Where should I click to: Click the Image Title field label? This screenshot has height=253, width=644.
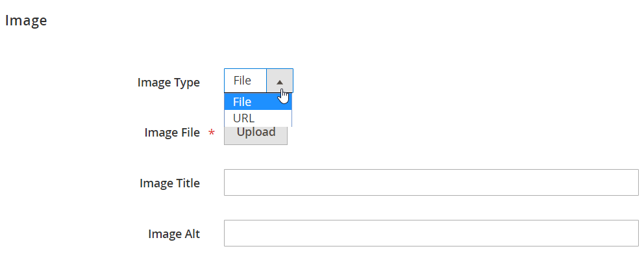[x=169, y=183]
